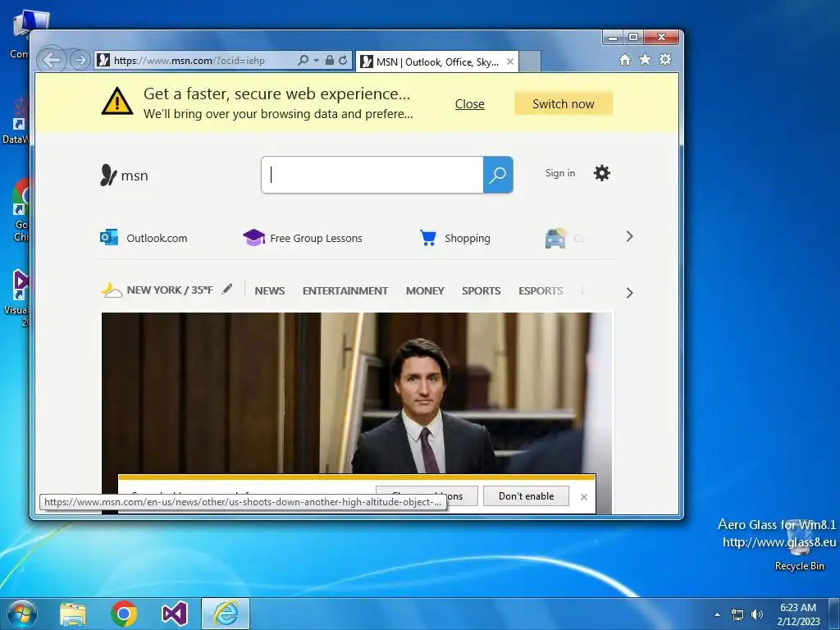Edit location with the pencil icon
This screenshot has height=630, width=840.
[227, 289]
